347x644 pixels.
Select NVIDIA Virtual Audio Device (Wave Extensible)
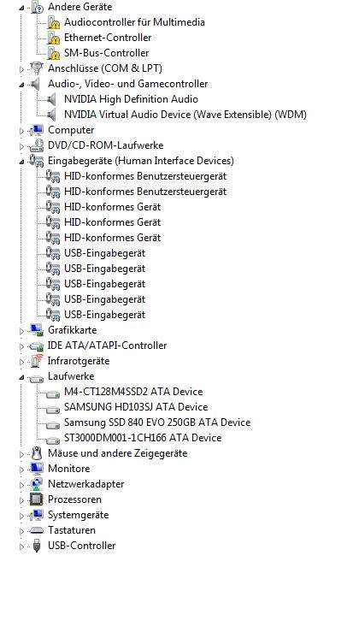pyautogui.click(x=185, y=115)
